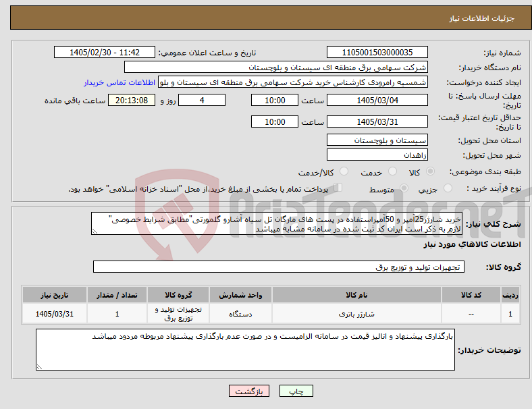Click the ایجاد کننده درخواست field
The width and height of the screenshot is (532, 409).
[293, 82]
